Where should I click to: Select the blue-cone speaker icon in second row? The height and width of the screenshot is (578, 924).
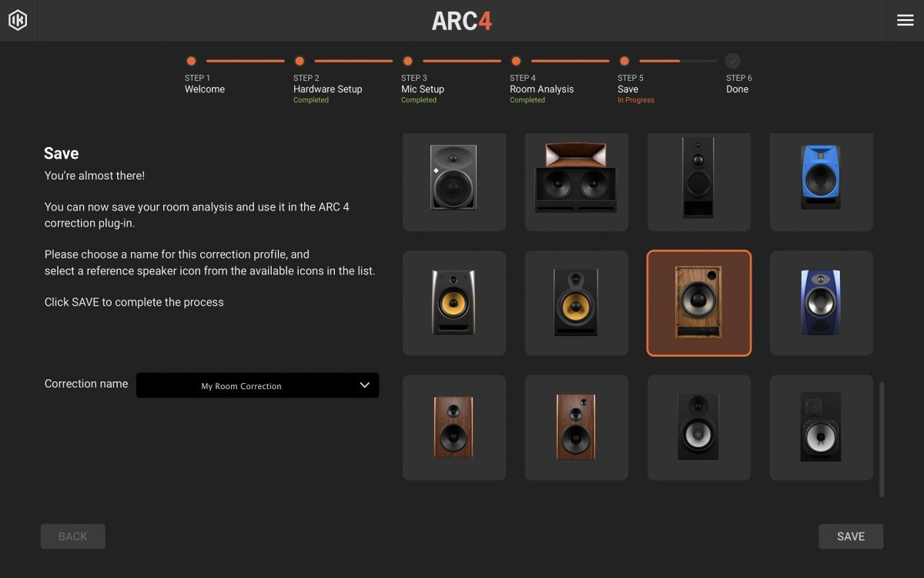821,303
